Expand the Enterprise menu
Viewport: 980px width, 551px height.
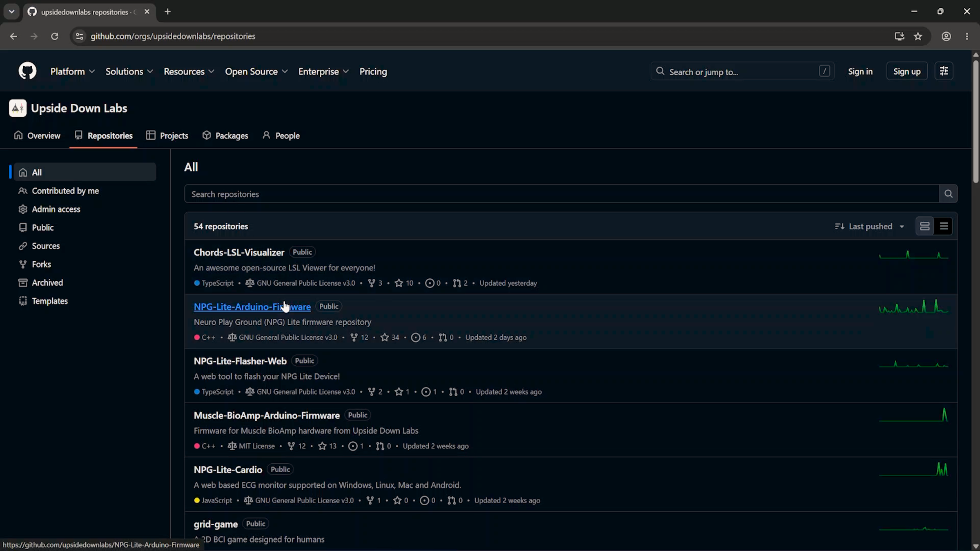pos(323,71)
